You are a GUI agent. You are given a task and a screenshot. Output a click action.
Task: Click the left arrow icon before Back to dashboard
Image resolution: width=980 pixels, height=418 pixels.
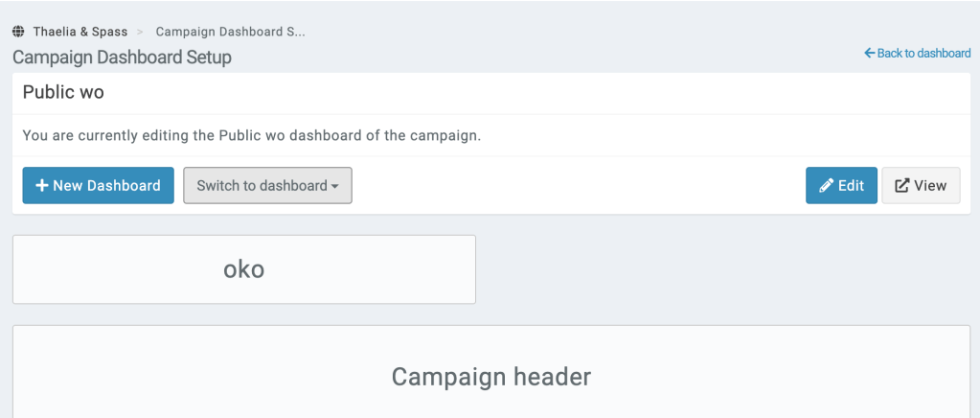tap(870, 54)
